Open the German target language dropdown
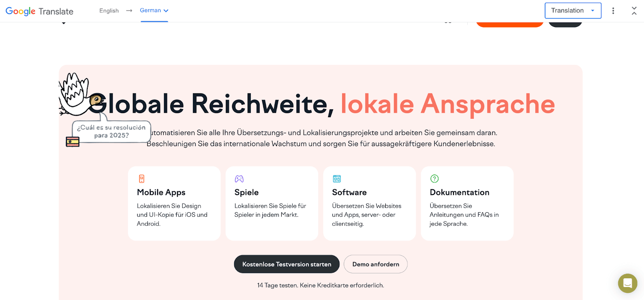 coord(154,11)
